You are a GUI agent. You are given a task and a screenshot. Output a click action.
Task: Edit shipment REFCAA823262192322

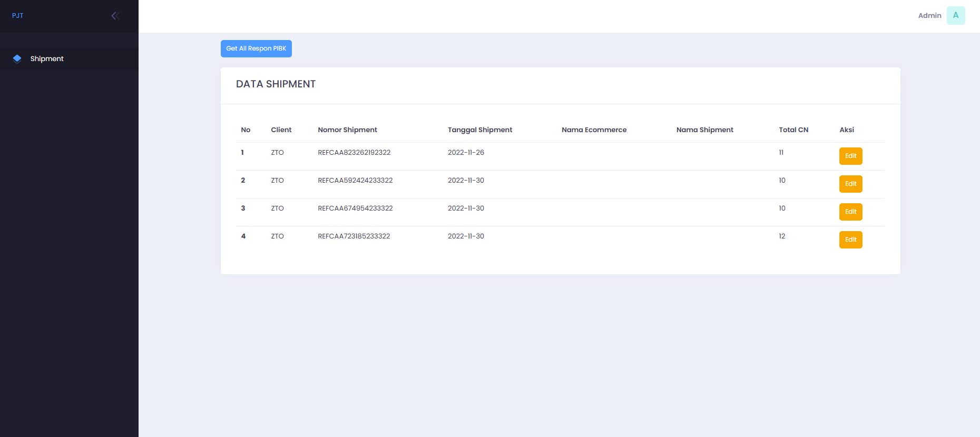(850, 156)
